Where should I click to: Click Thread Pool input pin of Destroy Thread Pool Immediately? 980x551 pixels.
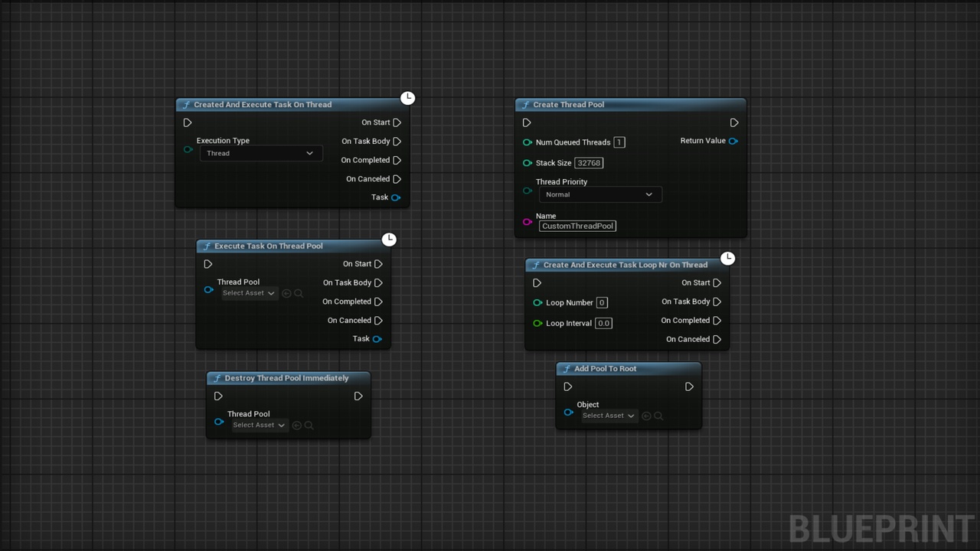(220, 422)
